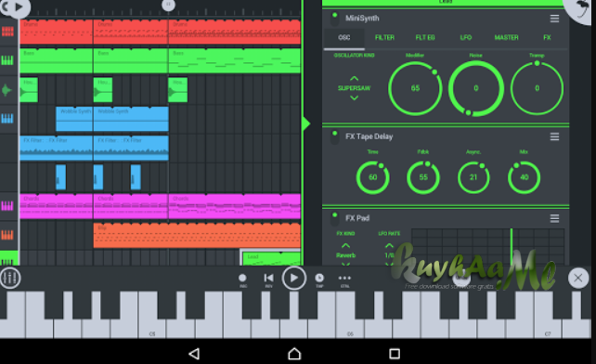Click the up chevron above Reverb
The image size is (596, 364).
coord(345,246)
